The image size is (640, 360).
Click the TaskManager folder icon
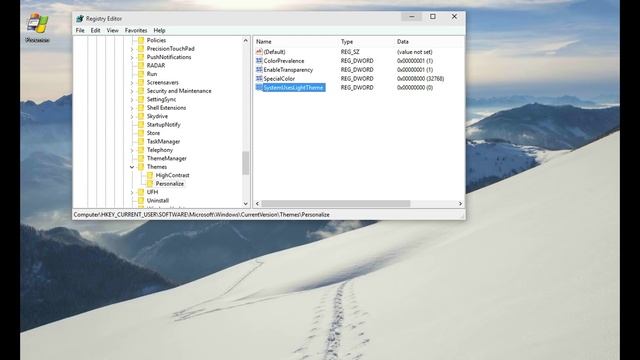141,141
